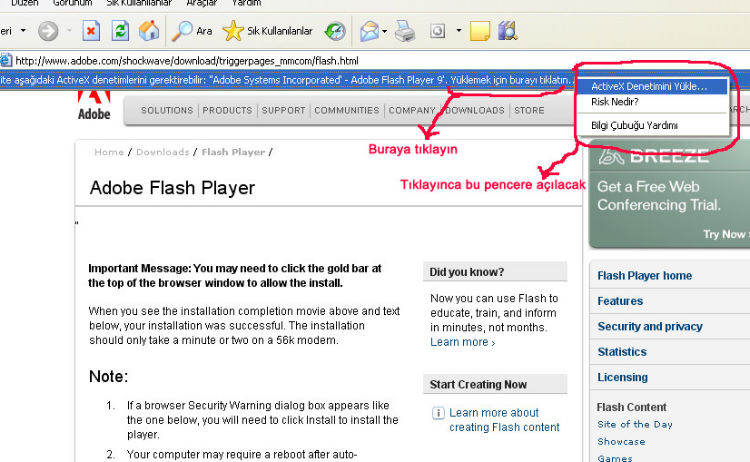Open the Showcase link
The height and width of the screenshot is (462, 750).
pos(621,442)
